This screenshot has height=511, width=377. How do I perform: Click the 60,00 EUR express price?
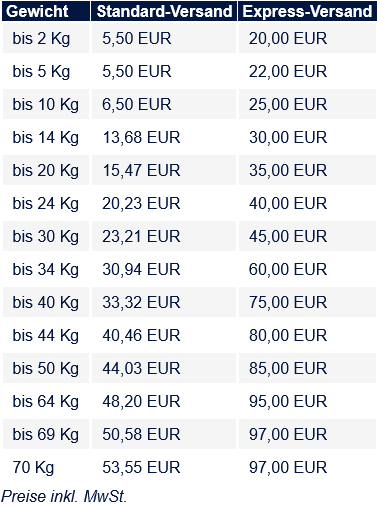(x=288, y=269)
